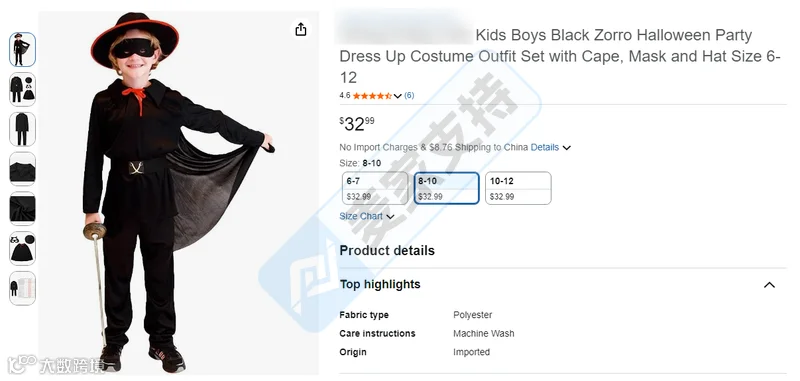Select fourth thumbnail showing collar close-up
Viewport: 800px width, 381px height.
[22, 169]
